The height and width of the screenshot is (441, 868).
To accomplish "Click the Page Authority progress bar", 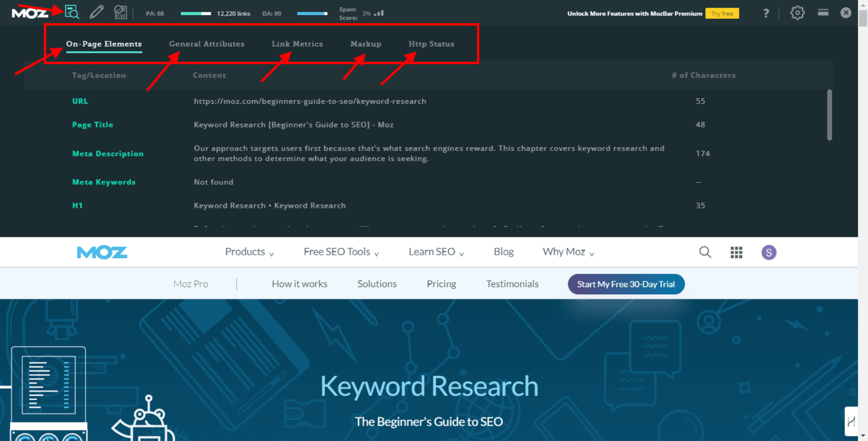I will (x=196, y=14).
